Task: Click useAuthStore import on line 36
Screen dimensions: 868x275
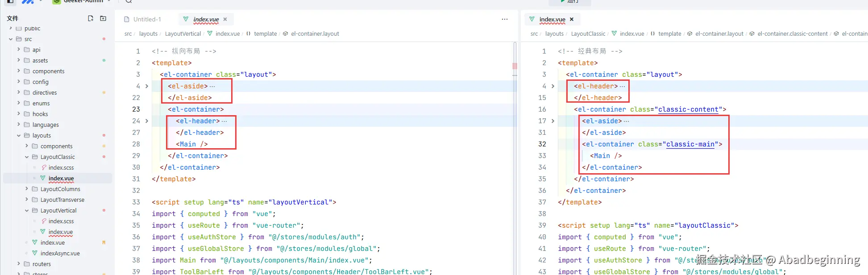Action: tap(212, 237)
